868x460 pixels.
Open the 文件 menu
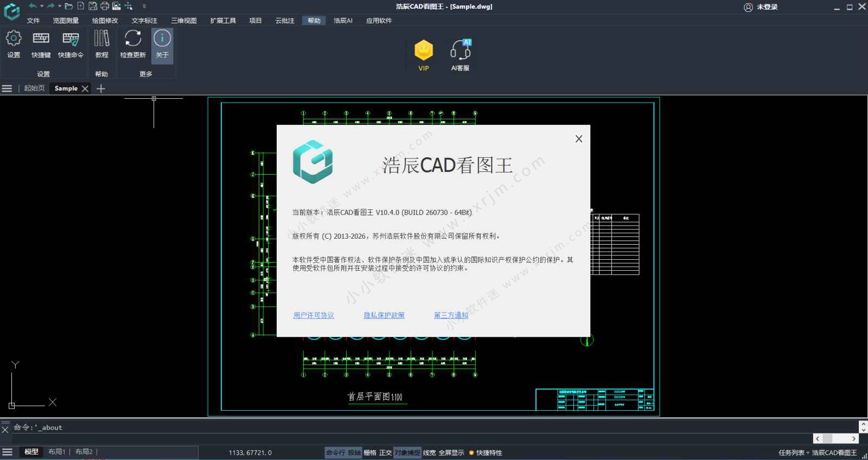pyautogui.click(x=33, y=21)
